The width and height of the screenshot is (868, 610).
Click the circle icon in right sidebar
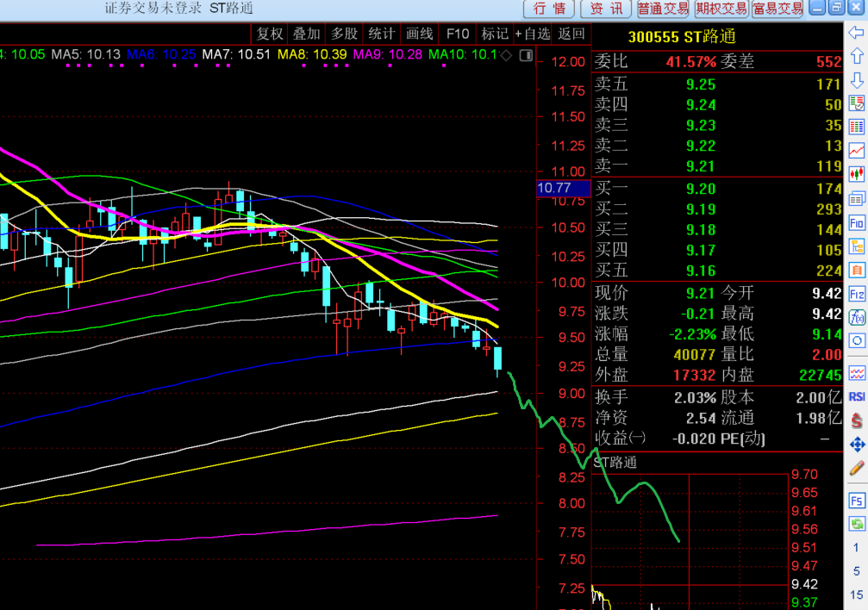coord(857,341)
